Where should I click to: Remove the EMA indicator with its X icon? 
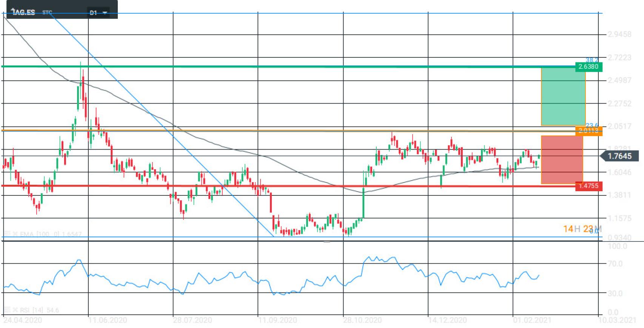(15, 234)
